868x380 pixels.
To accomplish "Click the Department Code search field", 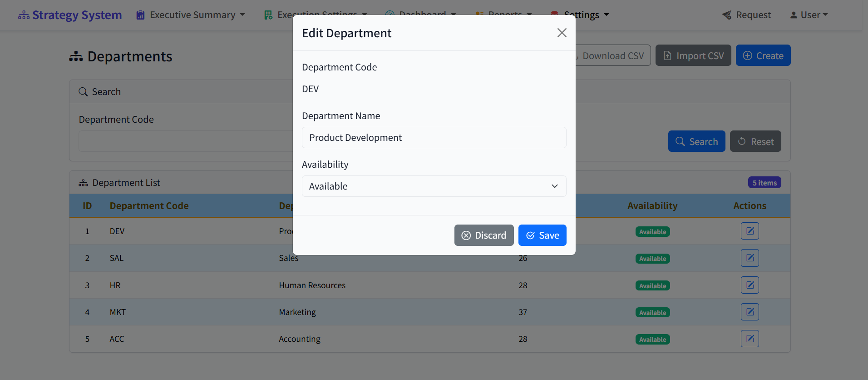I will (x=186, y=141).
